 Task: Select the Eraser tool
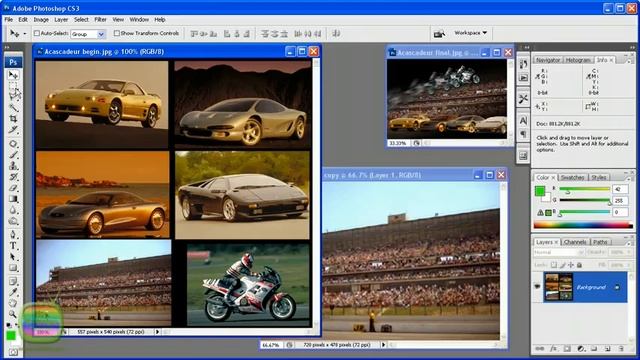(x=13, y=188)
